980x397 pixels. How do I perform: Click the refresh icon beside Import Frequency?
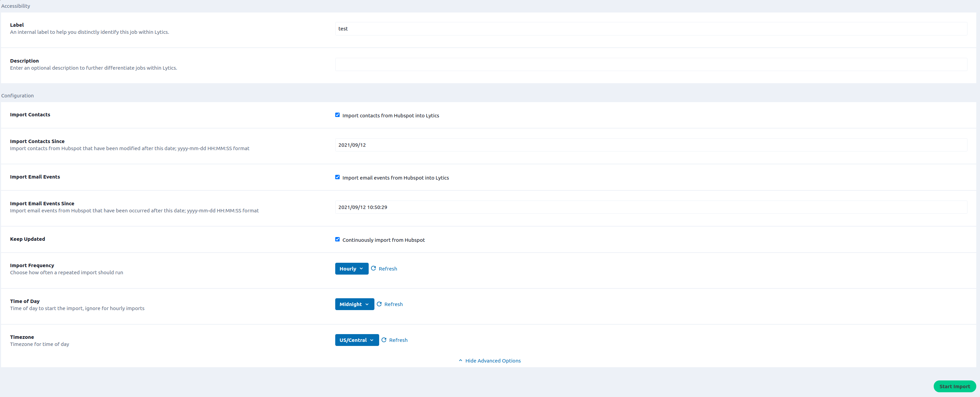pyautogui.click(x=374, y=268)
